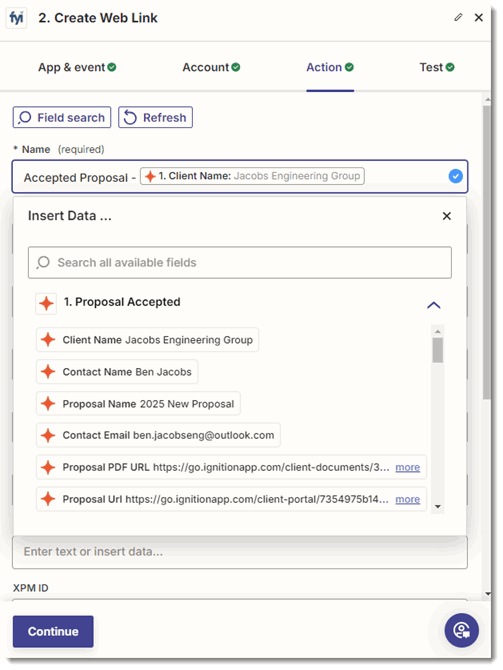Click the Refresh button
The height and width of the screenshot is (670, 503).
pos(155,117)
